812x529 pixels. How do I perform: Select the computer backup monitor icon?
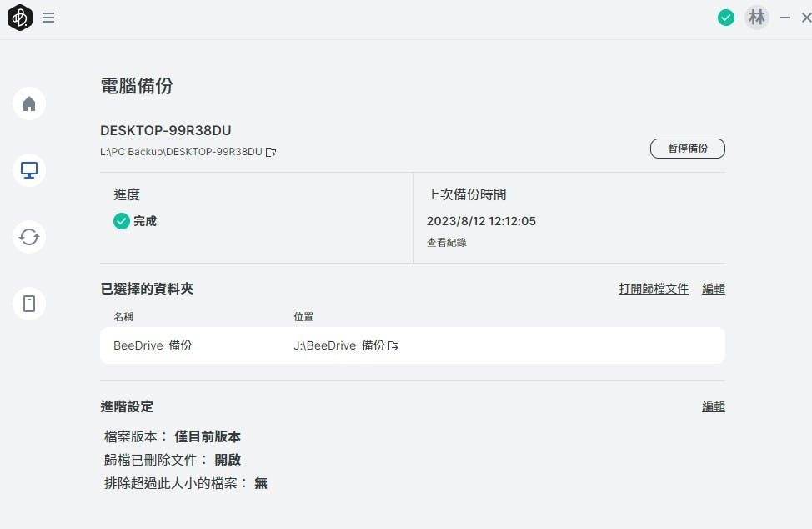click(29, 170)
